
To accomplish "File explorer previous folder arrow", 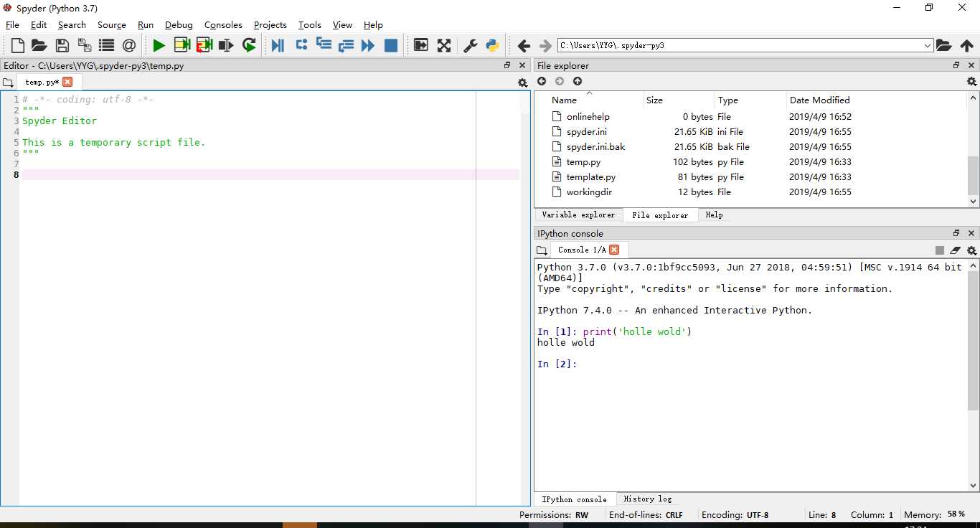I will [x=542, y=81].
